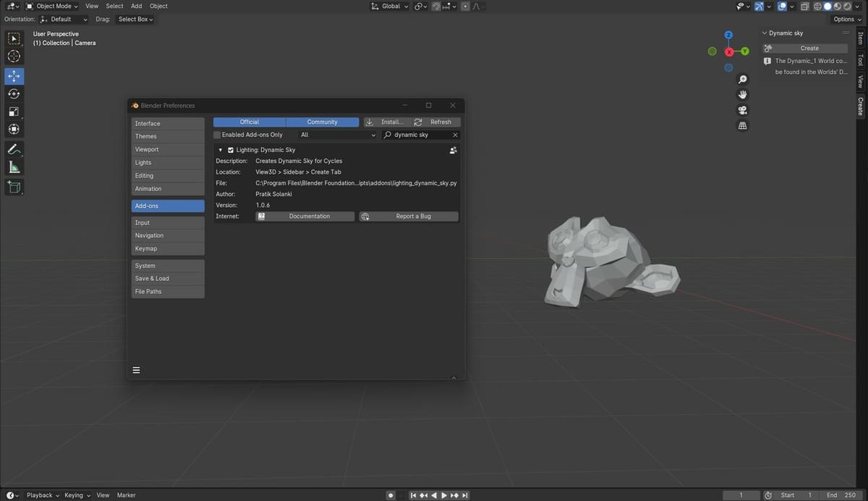Uncheck the Lighting: Dynamic Sky add-on checkbox
This screenshot has height=501, width=868.
coord(231,150)
